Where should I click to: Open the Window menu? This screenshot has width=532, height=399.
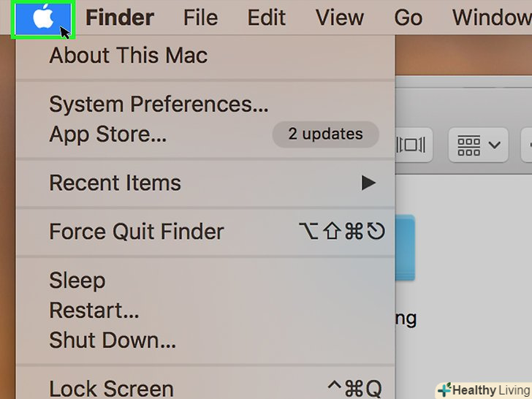tap(491, 17)
